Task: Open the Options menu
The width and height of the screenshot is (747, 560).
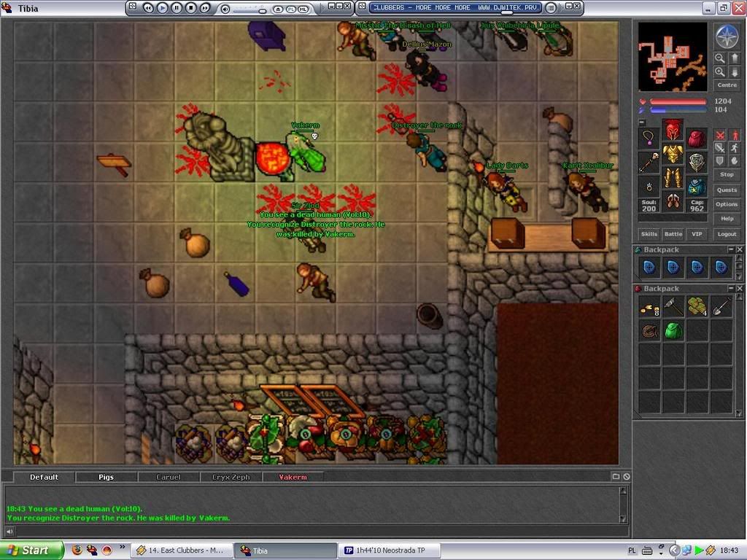Action: (727, 204)
